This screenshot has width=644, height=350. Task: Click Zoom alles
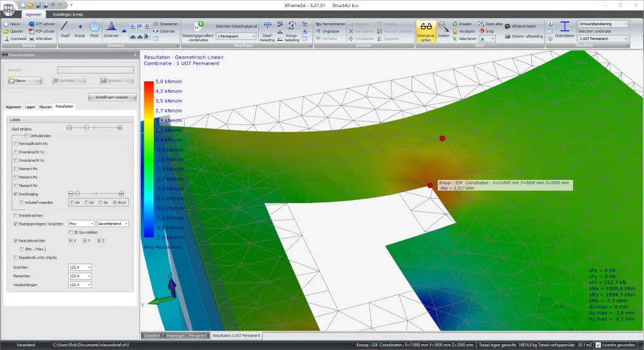(x=490, y=24)
